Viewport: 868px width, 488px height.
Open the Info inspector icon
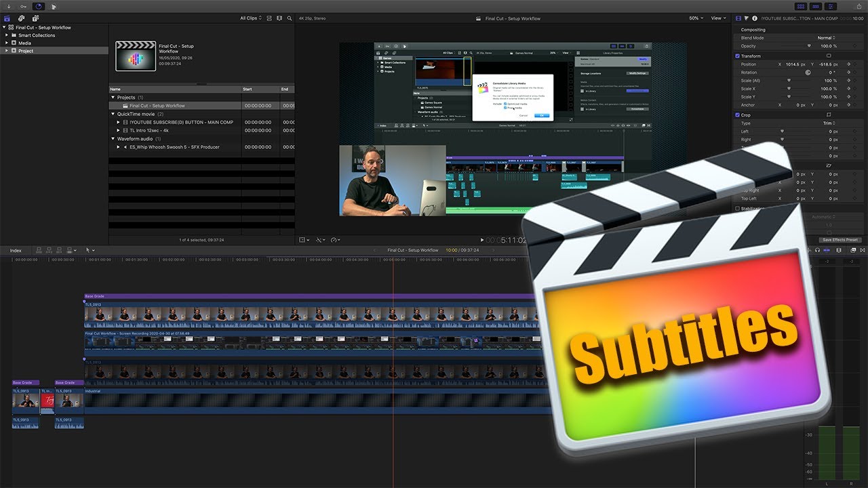click(x=753, y=18)
